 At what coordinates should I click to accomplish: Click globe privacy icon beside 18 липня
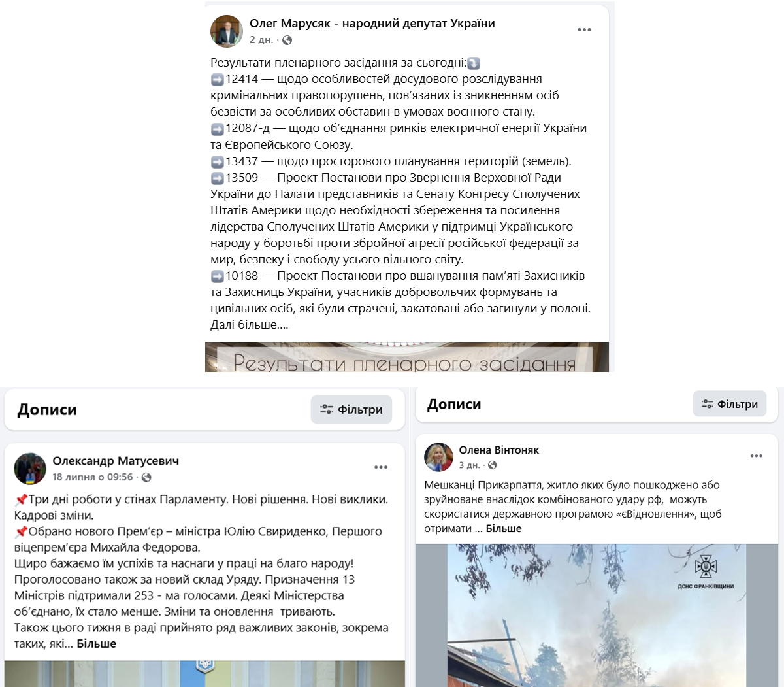[146, 477]
